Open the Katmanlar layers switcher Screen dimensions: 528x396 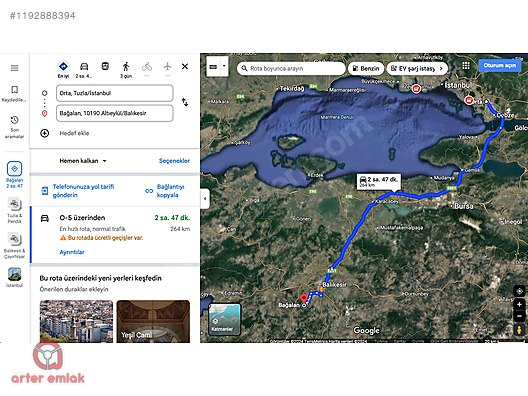pyautogui.click(x=225, y=319)
